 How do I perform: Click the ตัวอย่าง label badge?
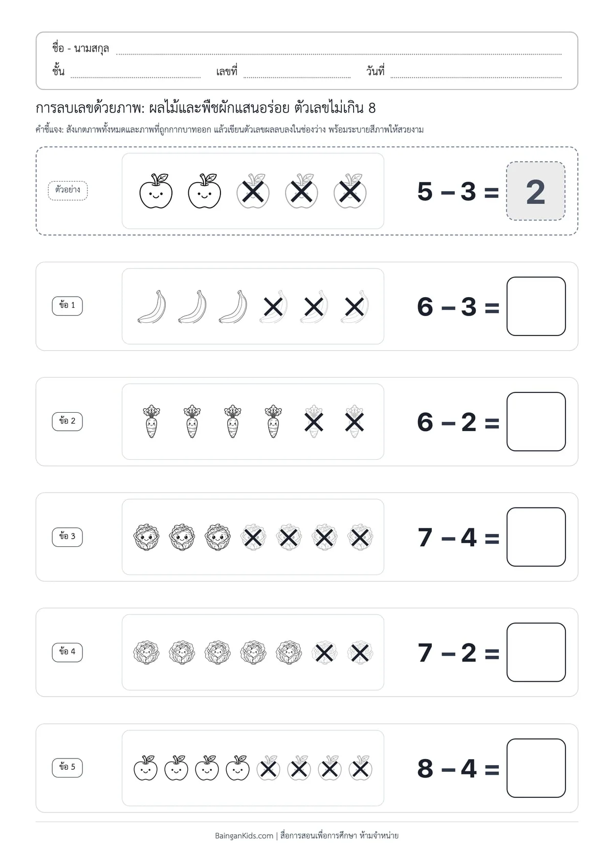point(68,190)
